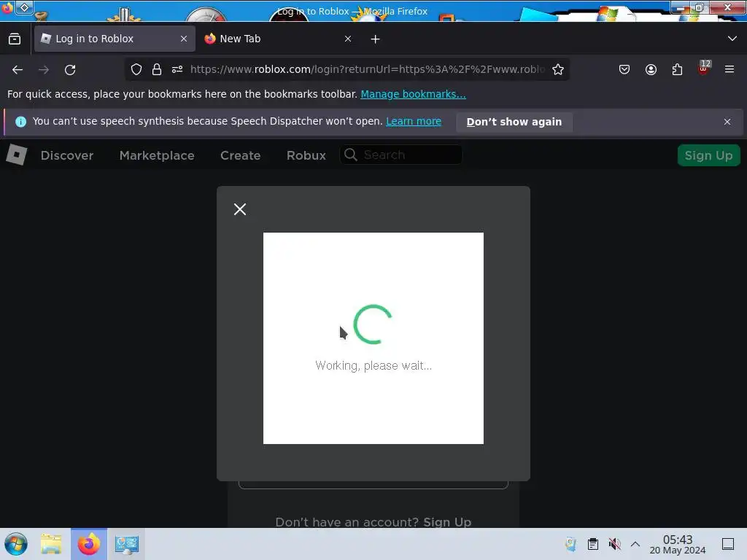Image resolution: width=747 pixels, height=560 pixels.
Task: Open the Firefox application menu
Action: (x=729, y=69)
